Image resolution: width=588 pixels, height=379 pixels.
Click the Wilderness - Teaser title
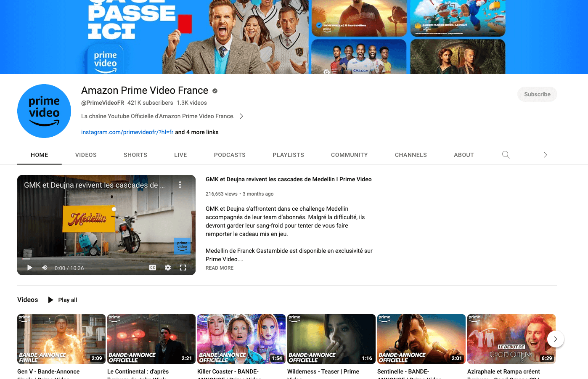coord(323,374)
